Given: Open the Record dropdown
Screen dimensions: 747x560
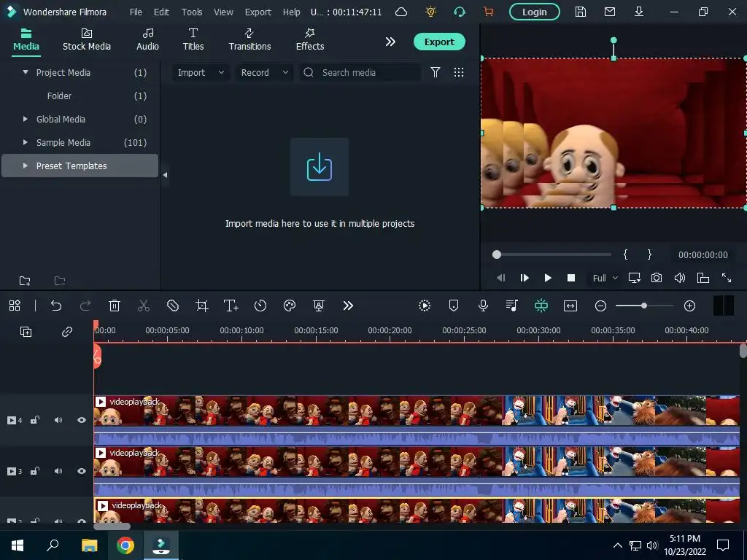Looking at the screenshot, I should pos(264,72).
